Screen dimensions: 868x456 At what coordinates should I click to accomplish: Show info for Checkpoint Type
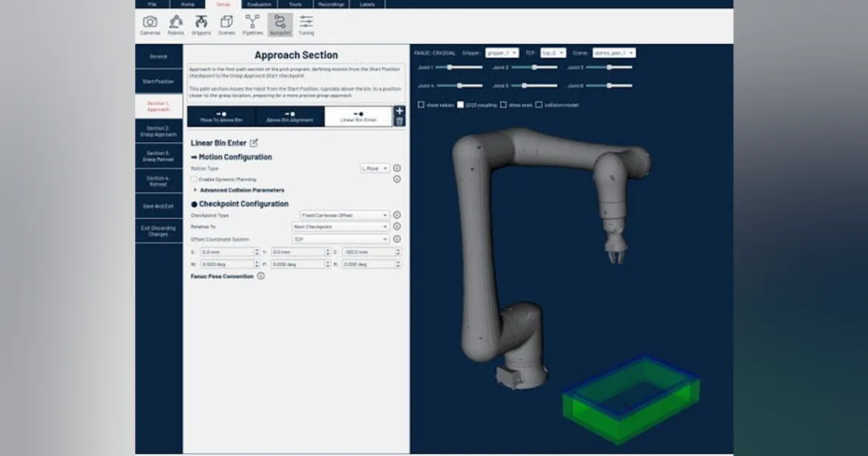(397, 215)
